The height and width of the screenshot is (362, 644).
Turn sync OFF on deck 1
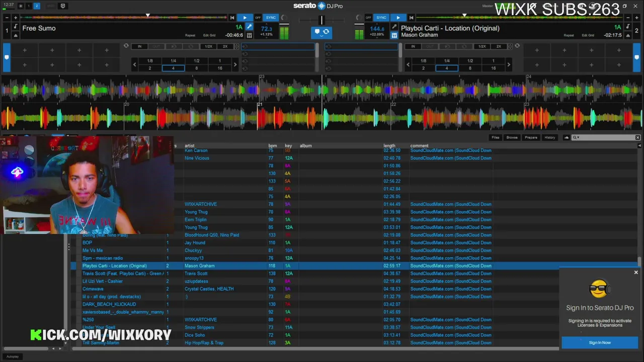258,18
